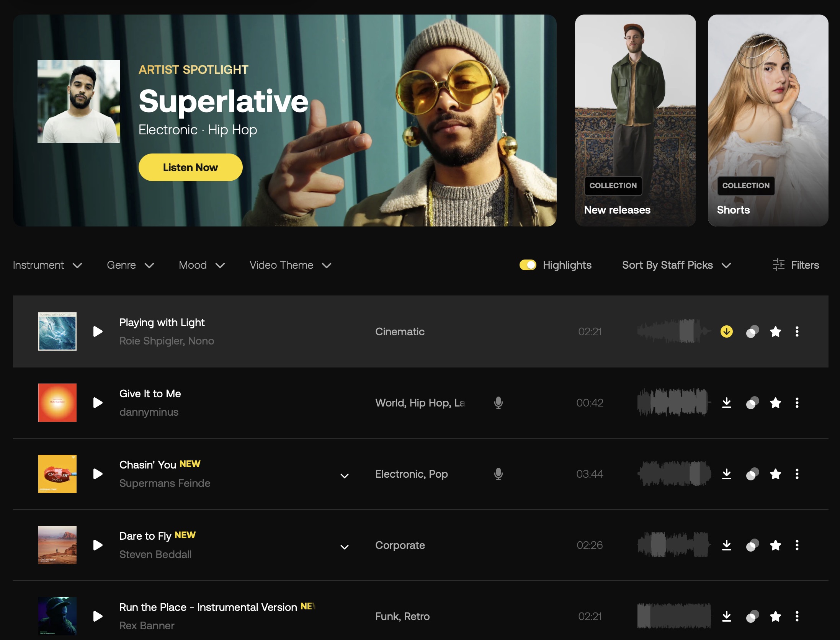
Task: Download the Give It to Me track
Action: (726, 403)
